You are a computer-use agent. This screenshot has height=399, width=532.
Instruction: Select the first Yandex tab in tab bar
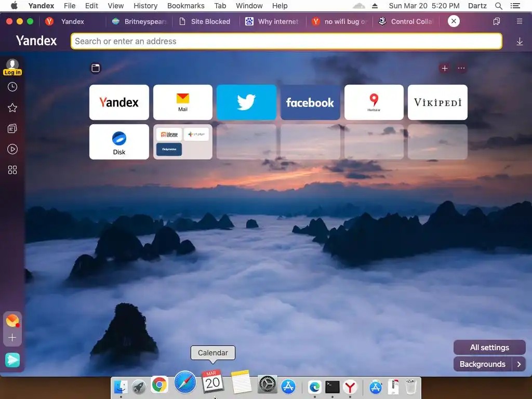73,21
